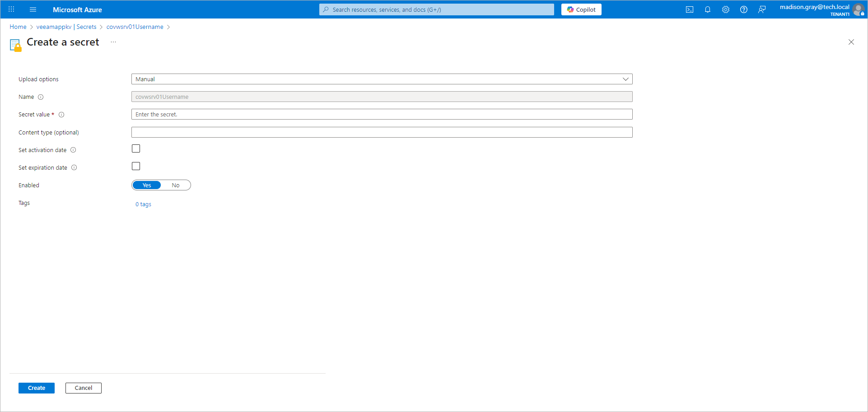Switch the Enabled toggle to No
The width and height of the screenshot is (868, 412).
(176, 185)
